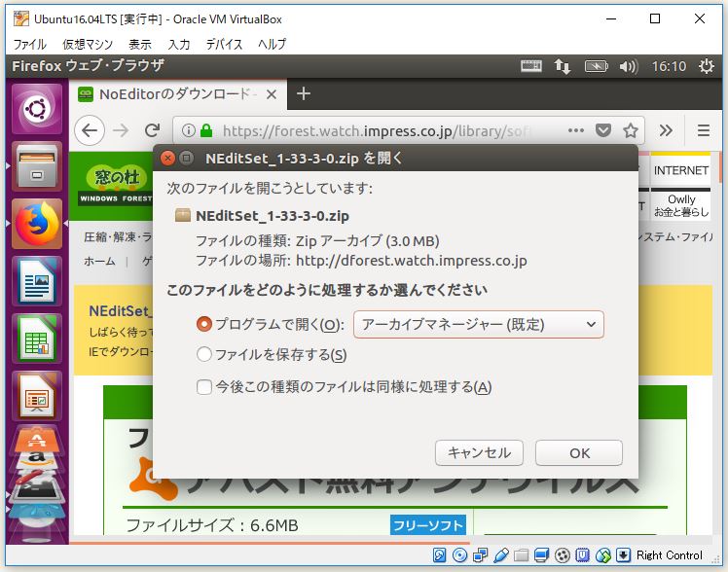Viewport: 728px width, 572px height.
Task: Open network indicator in top panel
Action: click(562, 66)
